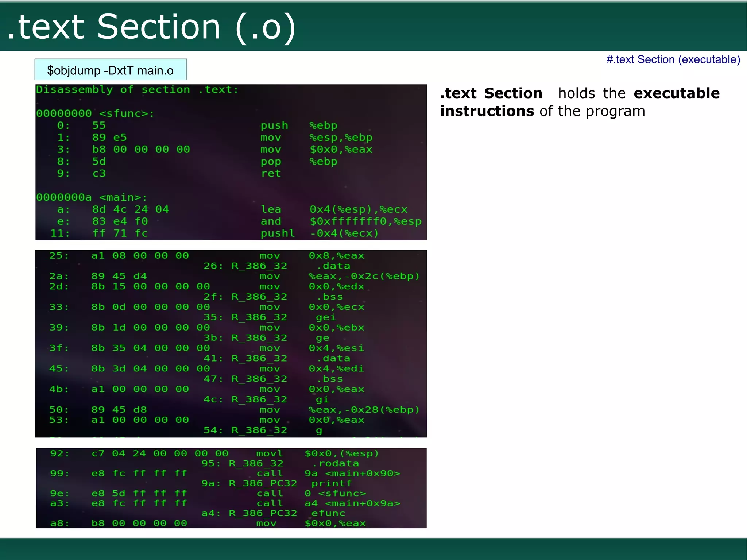
Task: Select the 'mov 0x0,%ecx' line
Action: [x=206, y=307]
